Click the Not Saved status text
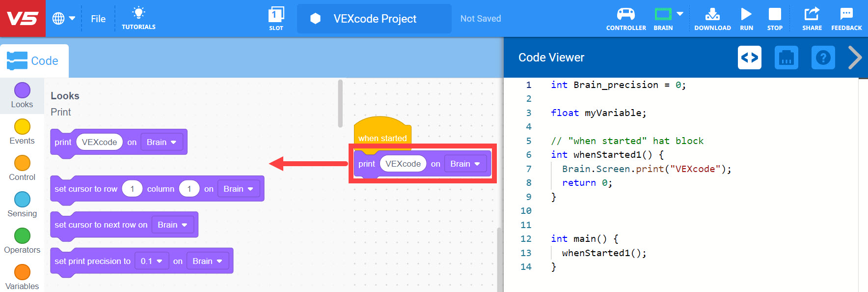Screen dimensions: 868x292 click(x=481, y=19)
